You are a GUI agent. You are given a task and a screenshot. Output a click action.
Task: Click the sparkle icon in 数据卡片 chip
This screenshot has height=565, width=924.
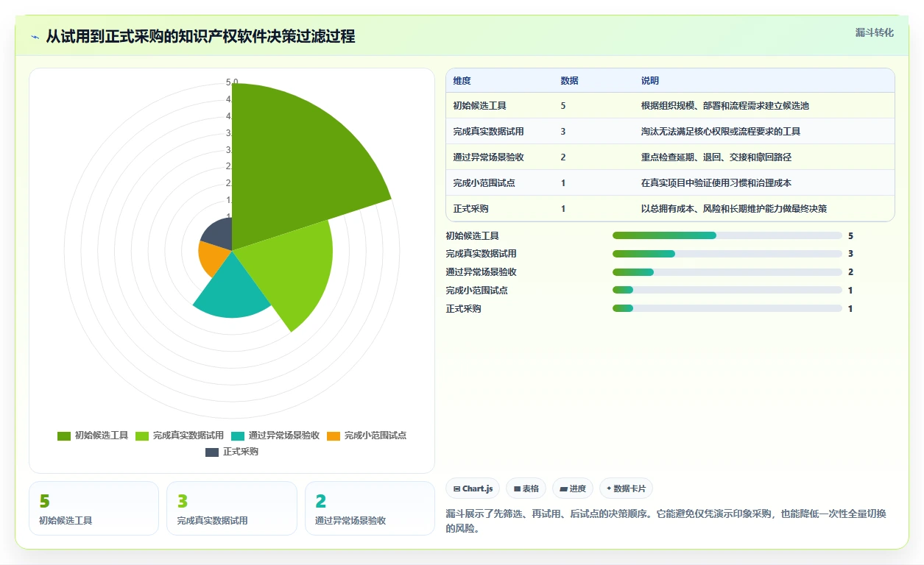point(609,488)
